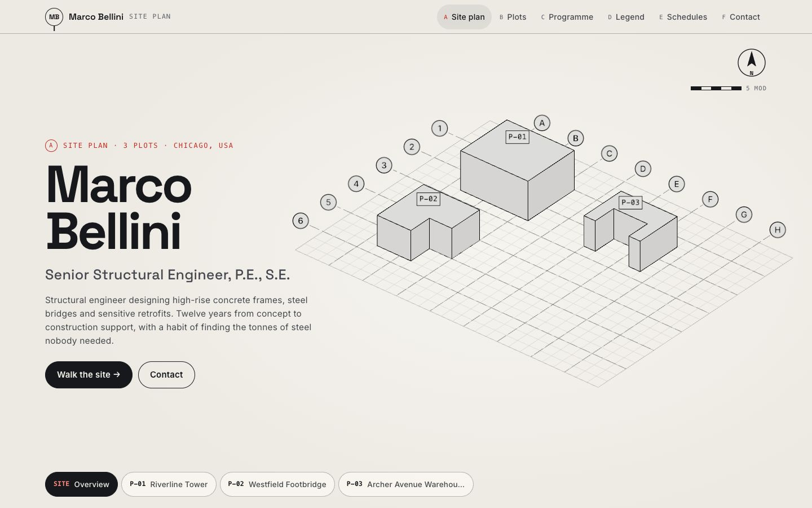This screenshot has height=508, width=812.
Task: Open the Site plan nav item
Action: (464, 17)
